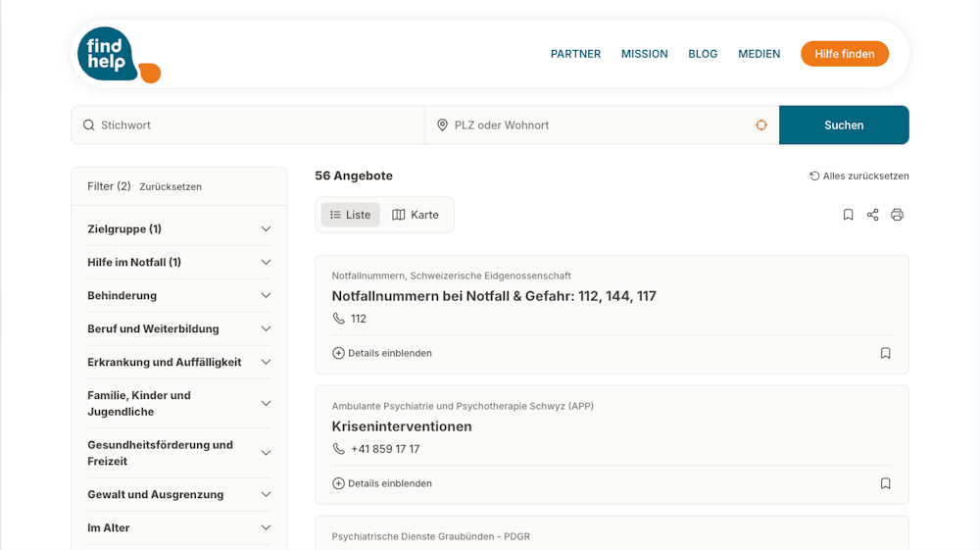The width and height of the screenshot is (980, 550).
Task: Switch to Karte map view
Action: click(415, 215)
